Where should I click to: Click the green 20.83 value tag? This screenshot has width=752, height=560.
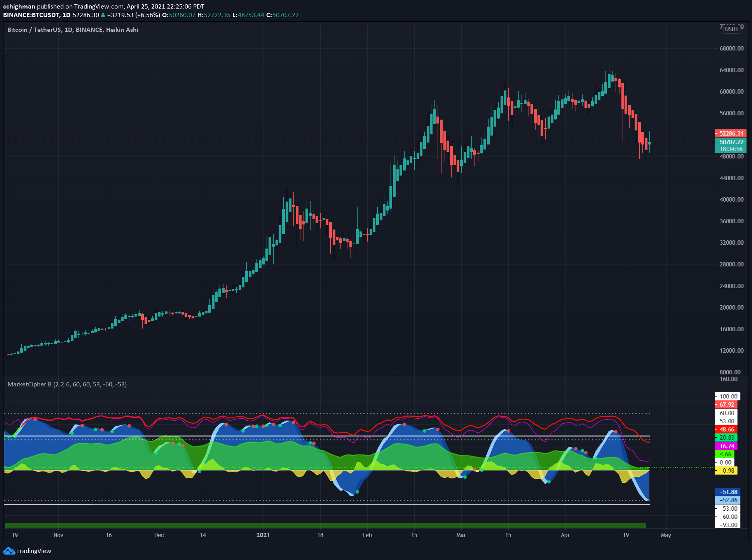click(x=726, y=438)
